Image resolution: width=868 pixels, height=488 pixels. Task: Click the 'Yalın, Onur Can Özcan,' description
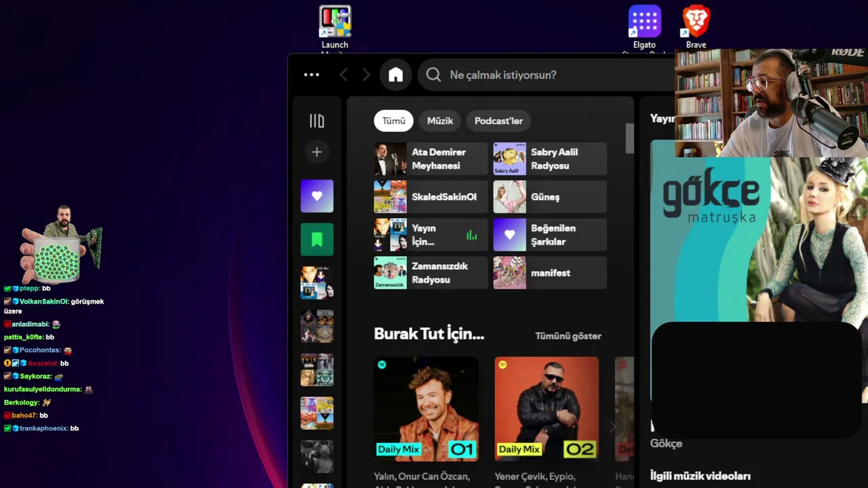click(421, 476)
